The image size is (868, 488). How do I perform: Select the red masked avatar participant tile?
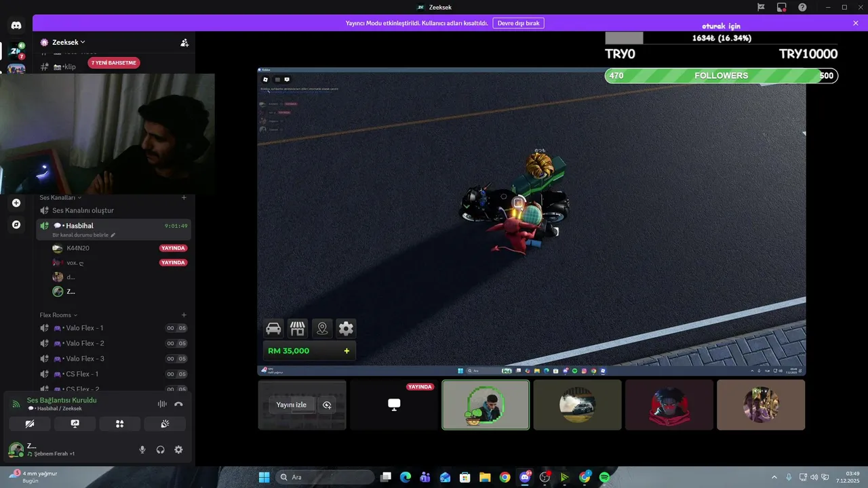pos(669,405)
